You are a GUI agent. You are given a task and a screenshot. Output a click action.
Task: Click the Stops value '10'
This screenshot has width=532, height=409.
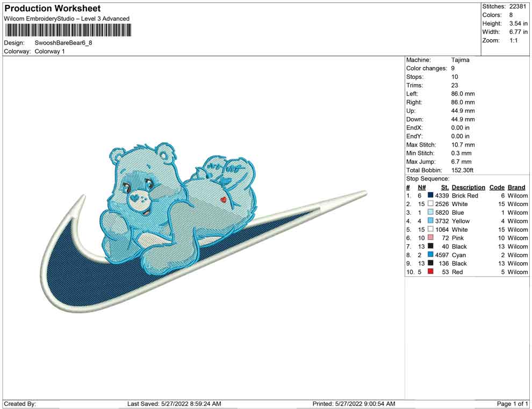(x=455, y=77)
